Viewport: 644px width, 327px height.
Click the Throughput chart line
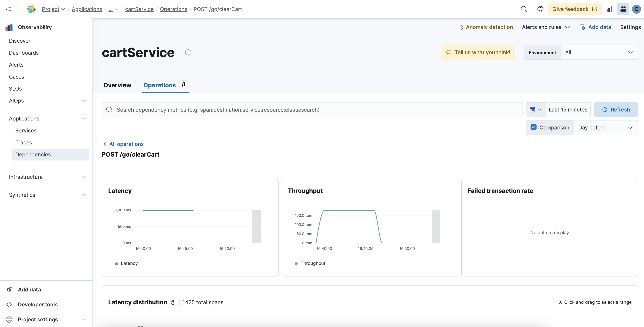[349, 211]
